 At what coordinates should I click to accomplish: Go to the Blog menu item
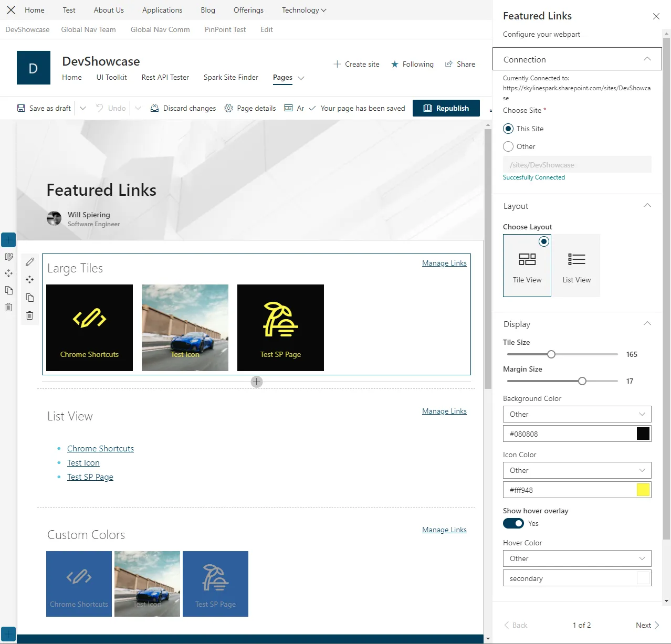pyautogui.click(x=208, y=10)
